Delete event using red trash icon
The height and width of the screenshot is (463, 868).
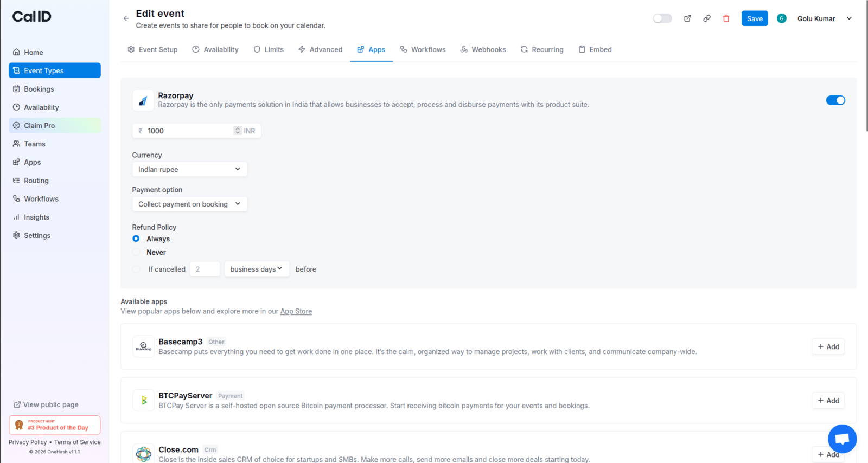coord(726,18)
